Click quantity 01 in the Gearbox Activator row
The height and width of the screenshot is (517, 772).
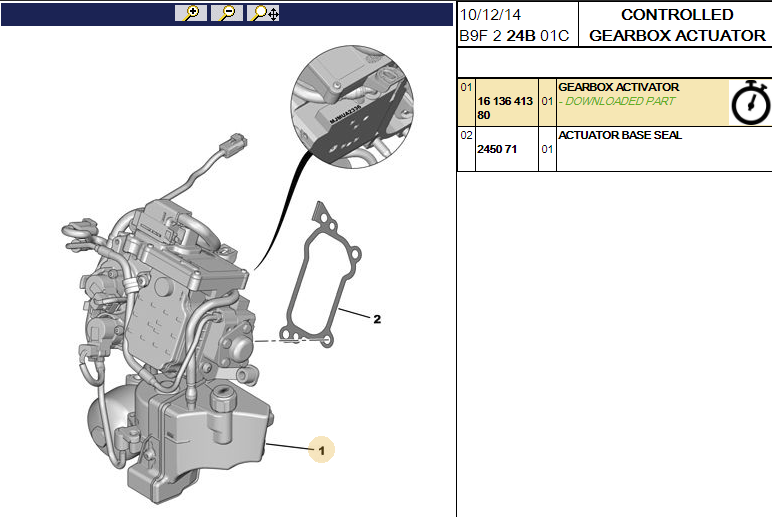pos(547,101)
